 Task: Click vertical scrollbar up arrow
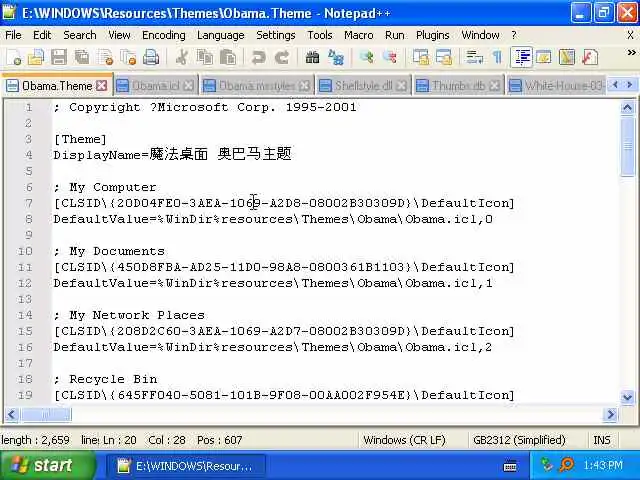point(627,108)
